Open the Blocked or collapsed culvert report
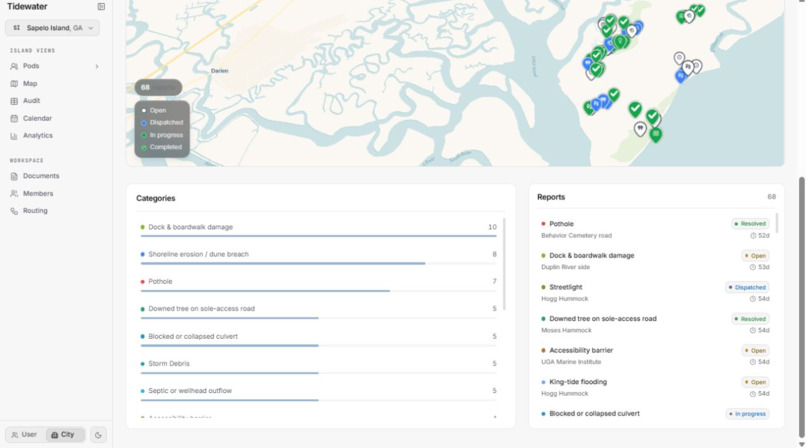This screenshot has height=448, width=806. click(x=655, y=414)
